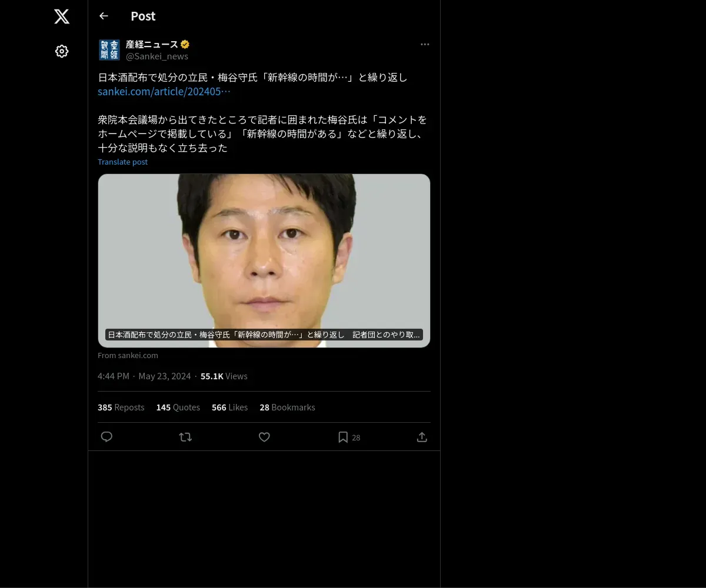Repost using the retweet arrows icon
Image resolution: width=706 pixels, height=588 pixels.
[x=185, y=437]
